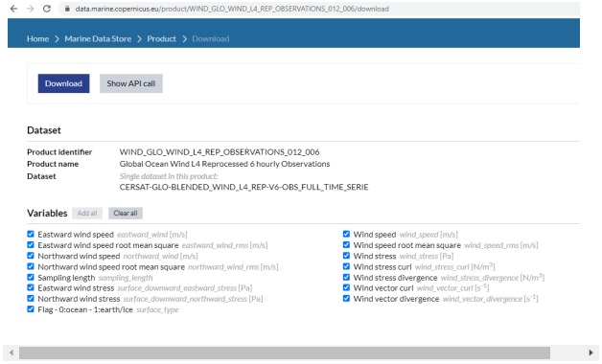Click the surface_downward_eastward_stress code label

coord(177,288)
